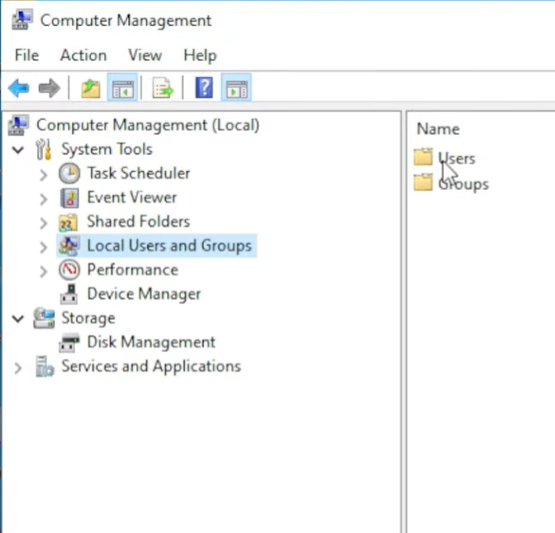
Task: Click the Back arrow in toolbar
Action: click(18, 88)
